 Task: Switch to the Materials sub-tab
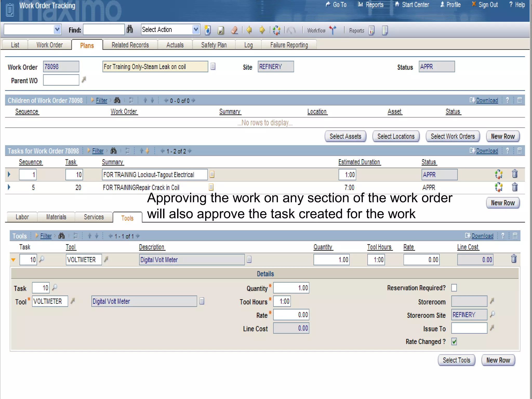click(x=56, y=217)
